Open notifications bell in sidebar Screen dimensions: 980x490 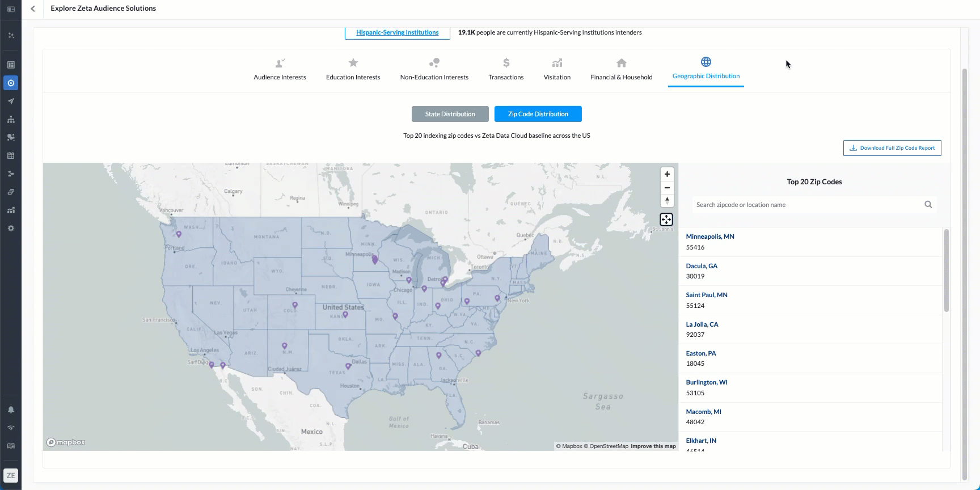click(11, 409)
